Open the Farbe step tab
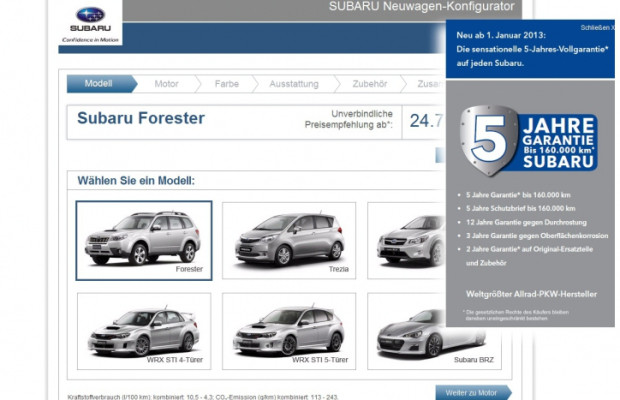 click(x=227, y=84)
